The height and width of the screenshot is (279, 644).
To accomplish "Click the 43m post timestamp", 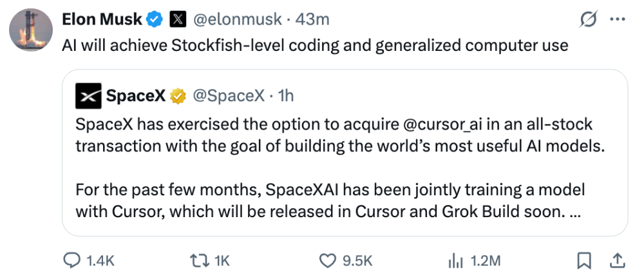I will (312, 19).
